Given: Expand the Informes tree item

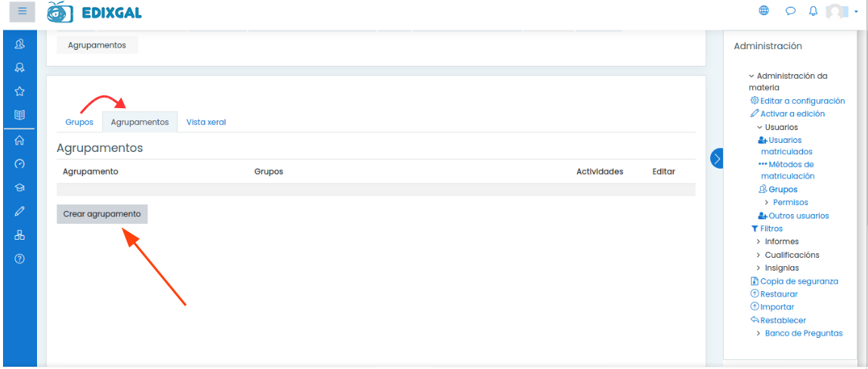Looking at the screenshot, I should (781, 242).
